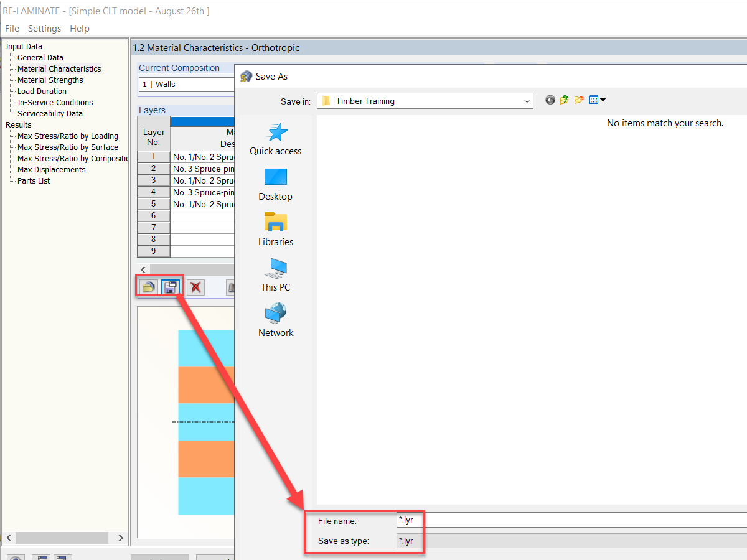The width and height of the screenshot is (747, 560).
Task: Click the layers table left scroll arrow
Action: point(144,269)
